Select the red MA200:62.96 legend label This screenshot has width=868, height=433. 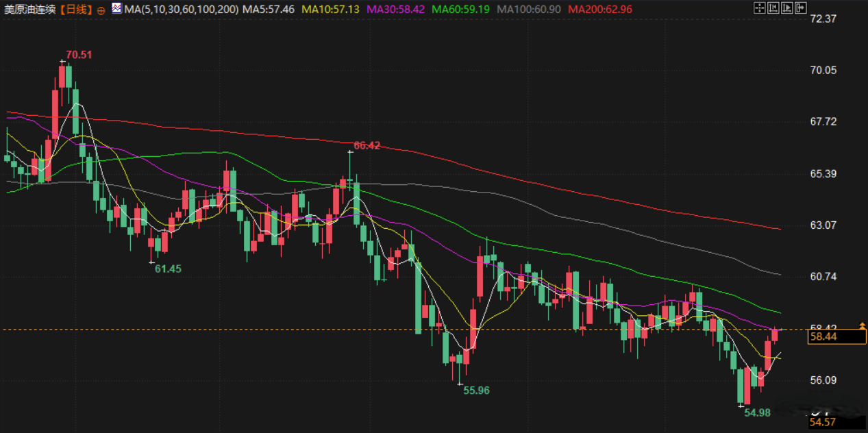(600, 10)
